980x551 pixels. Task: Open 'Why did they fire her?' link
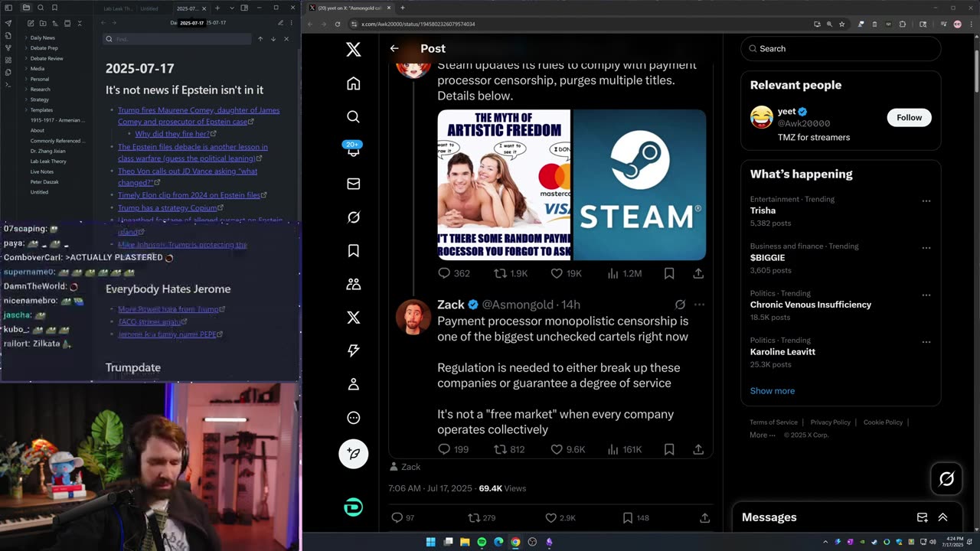tap(172, 134)
